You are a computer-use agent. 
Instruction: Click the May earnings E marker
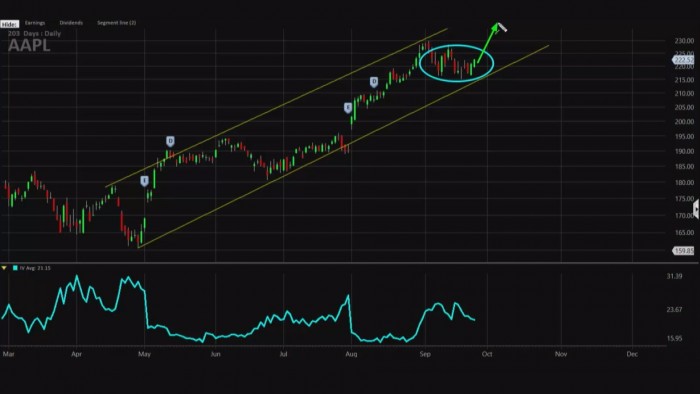(x=144, y=181)
